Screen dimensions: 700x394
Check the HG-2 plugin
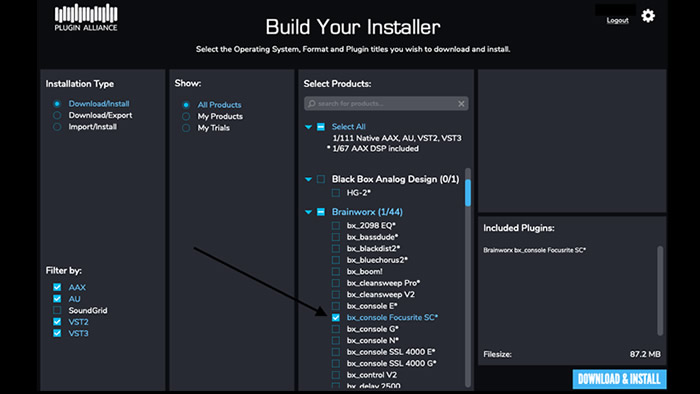(x=336, y=193)
